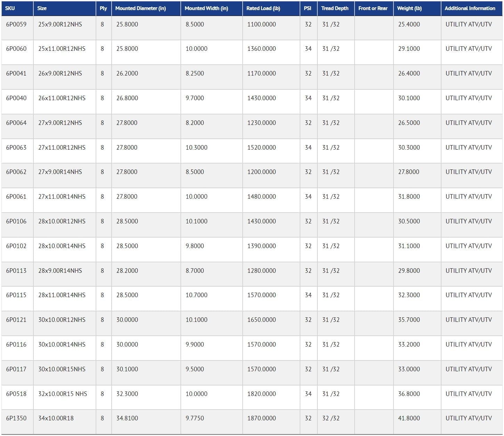Click the 34x10.00R18 size cell
This screenshot has width=504, height=436.
tap(56, 418)
